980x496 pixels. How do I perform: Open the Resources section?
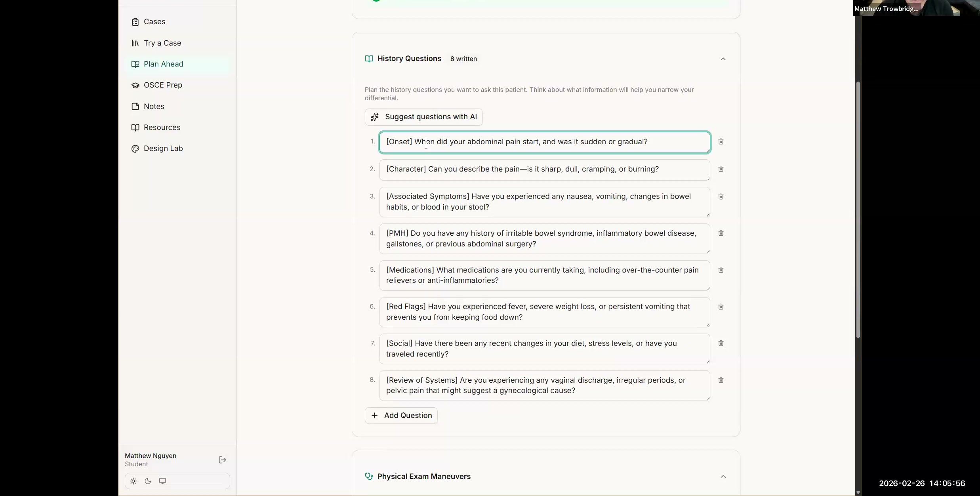coord(161,127)
